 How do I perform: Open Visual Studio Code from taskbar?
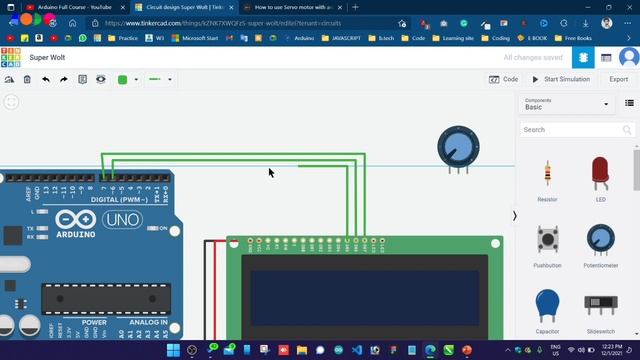tap(357, 350)
